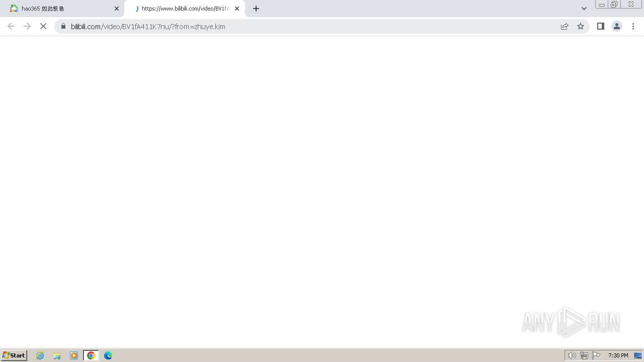
Task: View site security lock info
Action: pyautogui.click(x=63, y=26)
